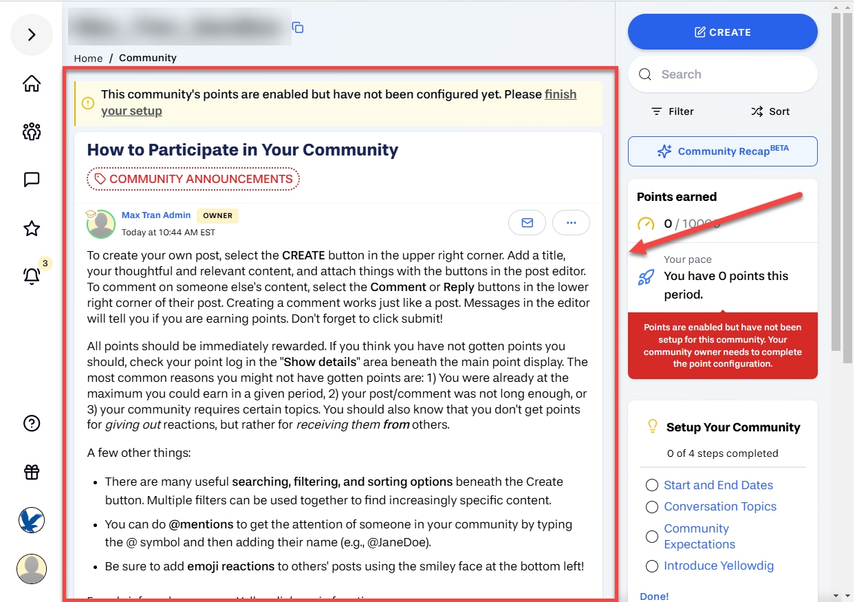The height and width of the screenshot is (602, 868).
Task: Click the points gauge icon
Action: coord(646,224)
